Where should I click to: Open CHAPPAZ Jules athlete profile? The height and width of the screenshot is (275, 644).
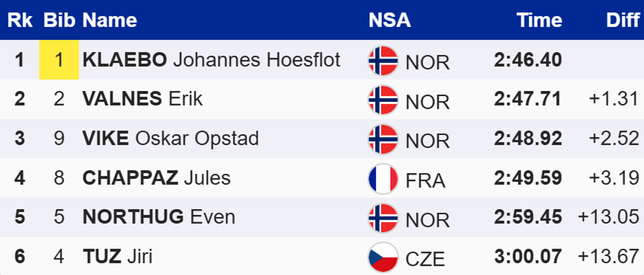(157, 177)
